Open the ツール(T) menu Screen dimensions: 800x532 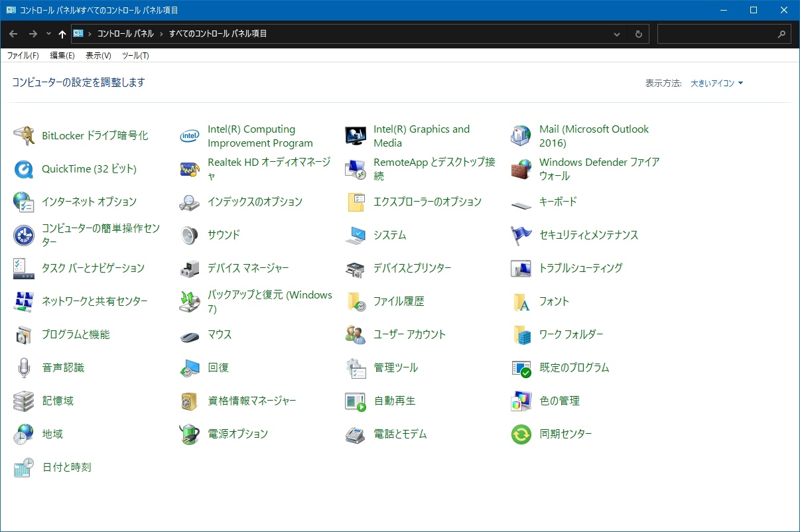[x=135, y=56]
